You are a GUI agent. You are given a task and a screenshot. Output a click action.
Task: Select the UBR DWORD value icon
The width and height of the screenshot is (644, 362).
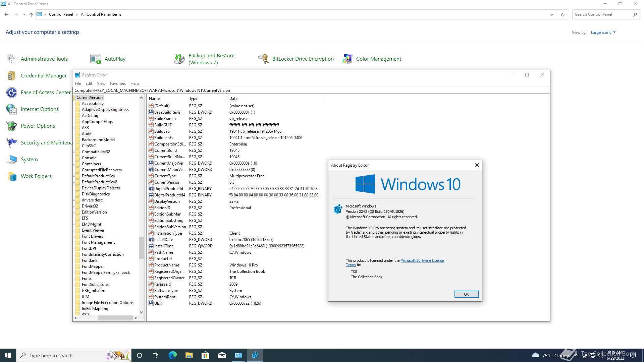coord(151,303)
